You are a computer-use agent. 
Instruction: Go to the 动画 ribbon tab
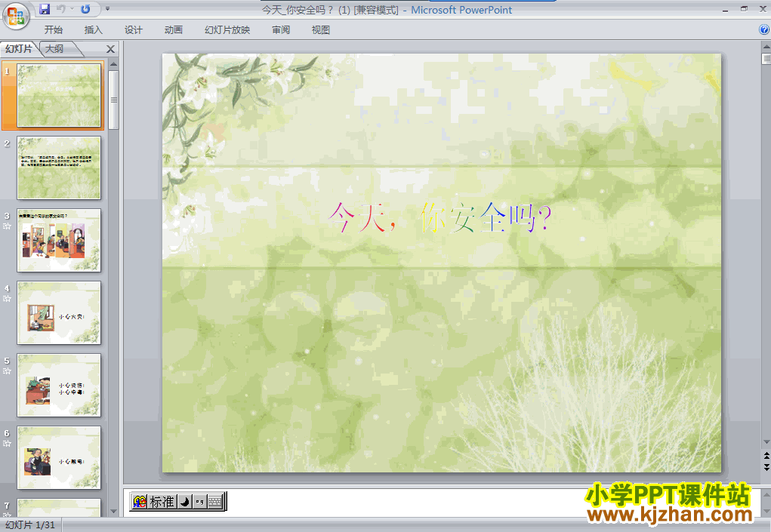[x=174, y=30]
